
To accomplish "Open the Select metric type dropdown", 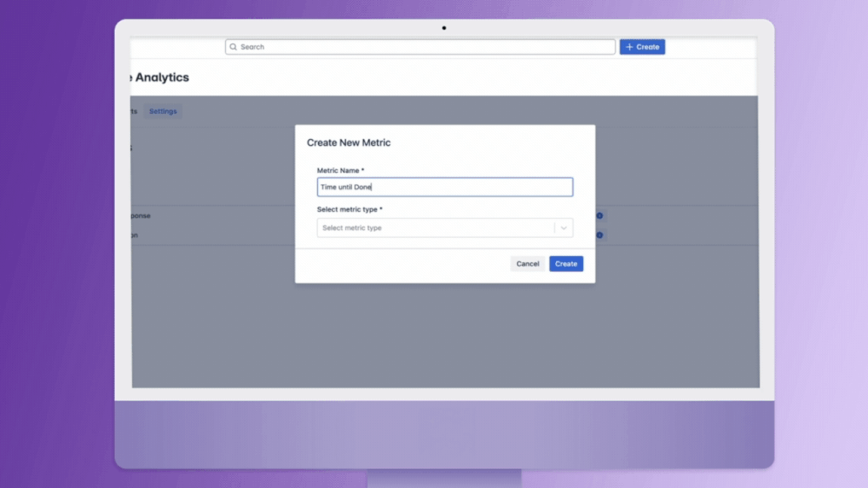I will [445, 228].
